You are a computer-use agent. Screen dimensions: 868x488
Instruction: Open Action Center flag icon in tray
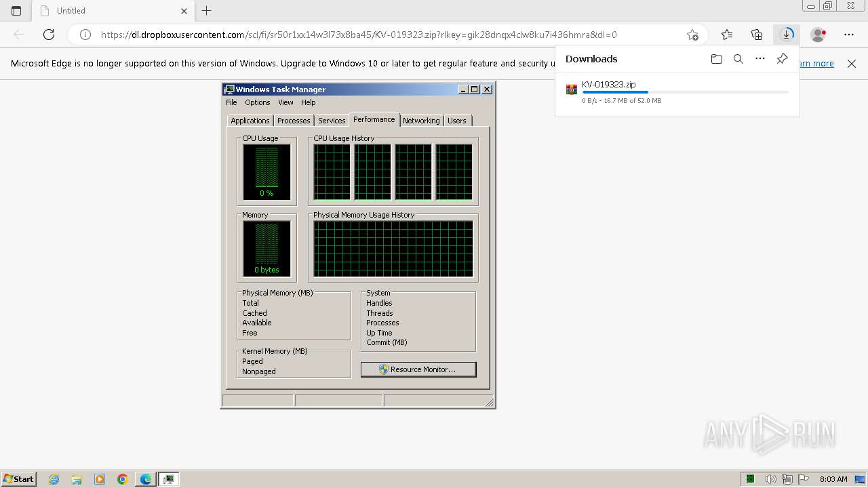803,479
